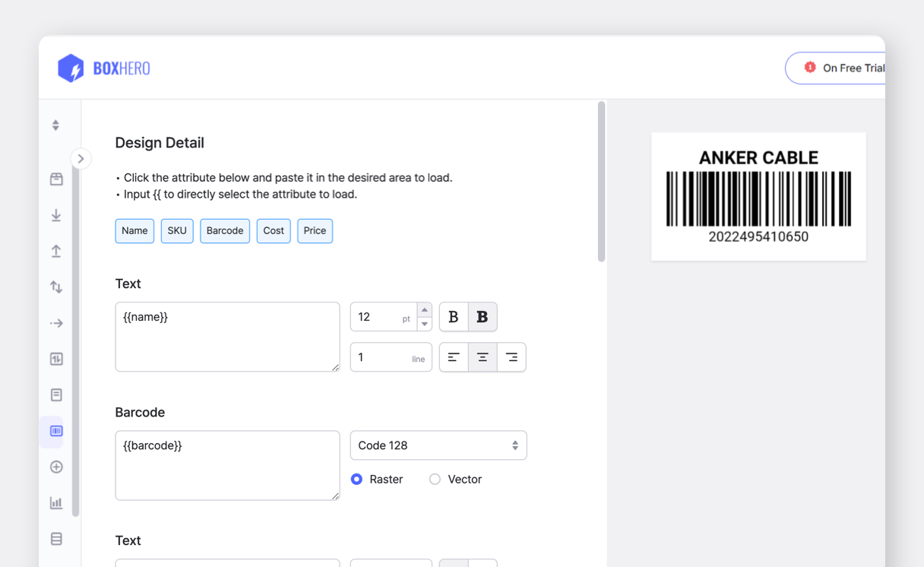Open the team switcher arrows atop sidebar
This screenshot has height=567, width=924.
(x=55, y=125)
